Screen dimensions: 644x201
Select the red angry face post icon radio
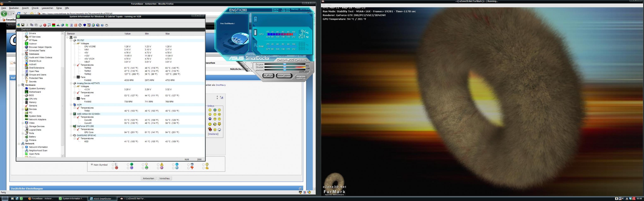click(x=113, y=168)
